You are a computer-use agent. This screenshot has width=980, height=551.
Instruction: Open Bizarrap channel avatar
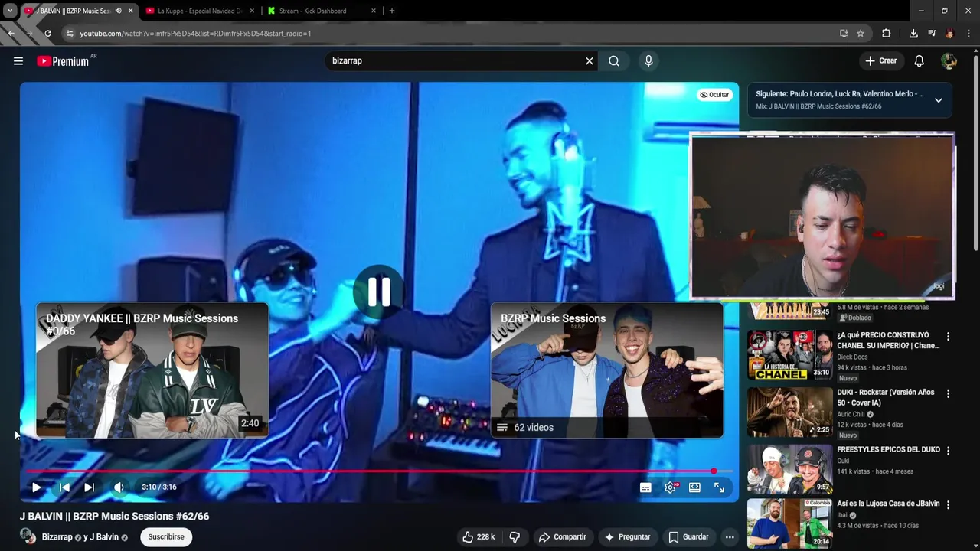pos(28,536)
